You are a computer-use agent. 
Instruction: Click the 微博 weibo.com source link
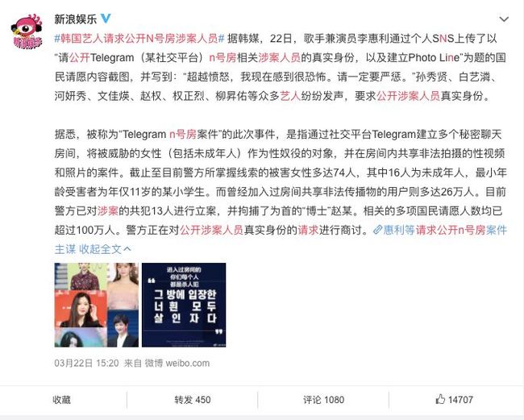pyautogui.click(x=177, y=364)
